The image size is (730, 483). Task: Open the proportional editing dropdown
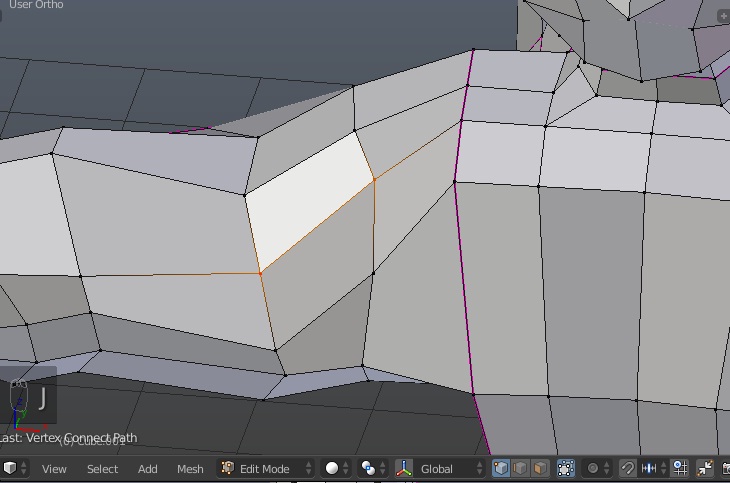[x=598, y=468]
